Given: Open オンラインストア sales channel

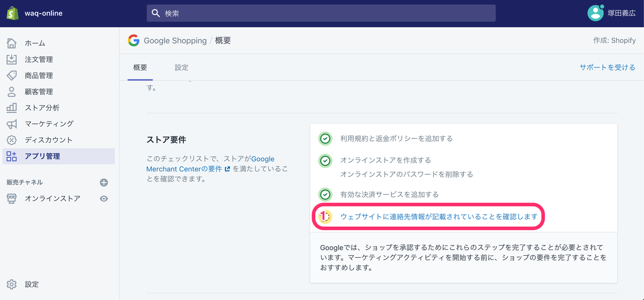Looking at the screenshot, I should (52, 198).
